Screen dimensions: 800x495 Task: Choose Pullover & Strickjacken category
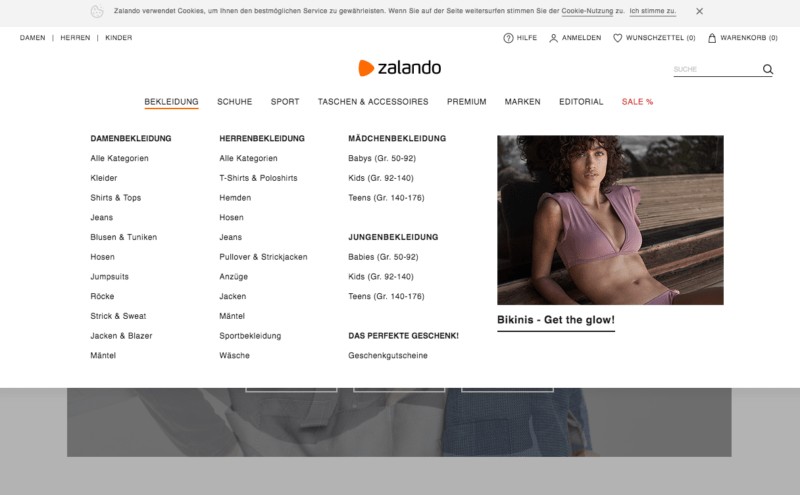pos(263,257)
